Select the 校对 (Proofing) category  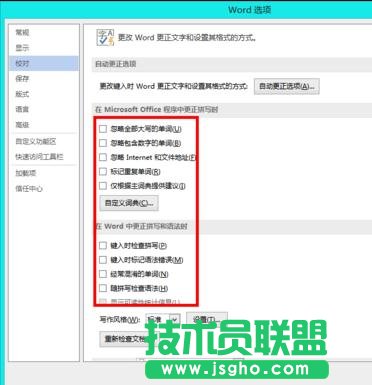44,63
